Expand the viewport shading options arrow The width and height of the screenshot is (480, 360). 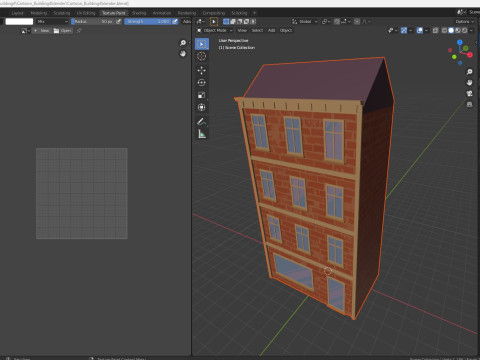point(471,30)
